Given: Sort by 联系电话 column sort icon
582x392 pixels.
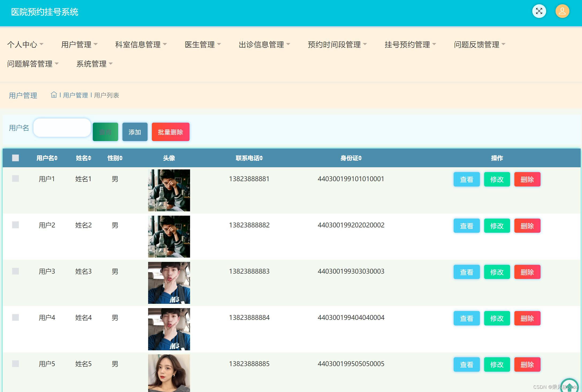Looking at the screenshot, I should tap(261, 158).
